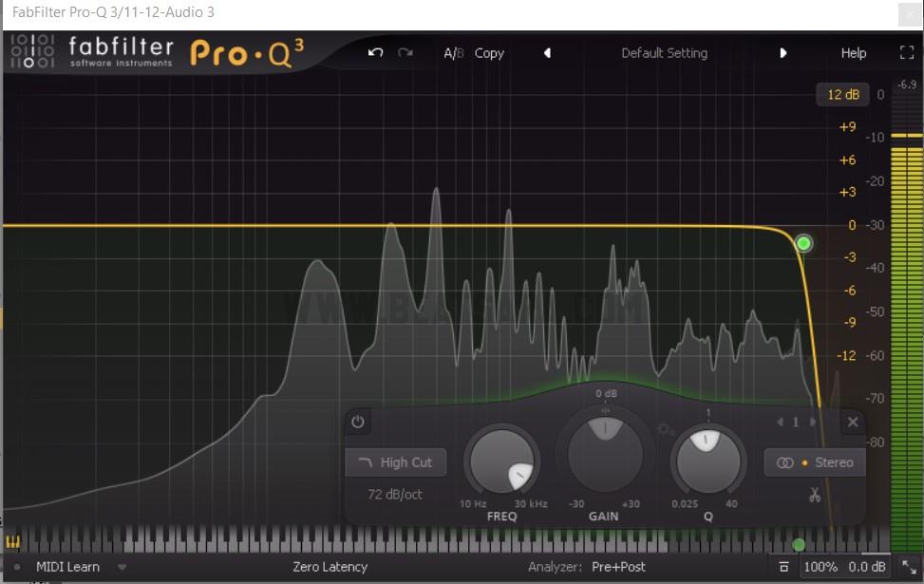This screenshot has width=924, height=584.
Task: Click the undo arrow icon
Action: (375, 53)
